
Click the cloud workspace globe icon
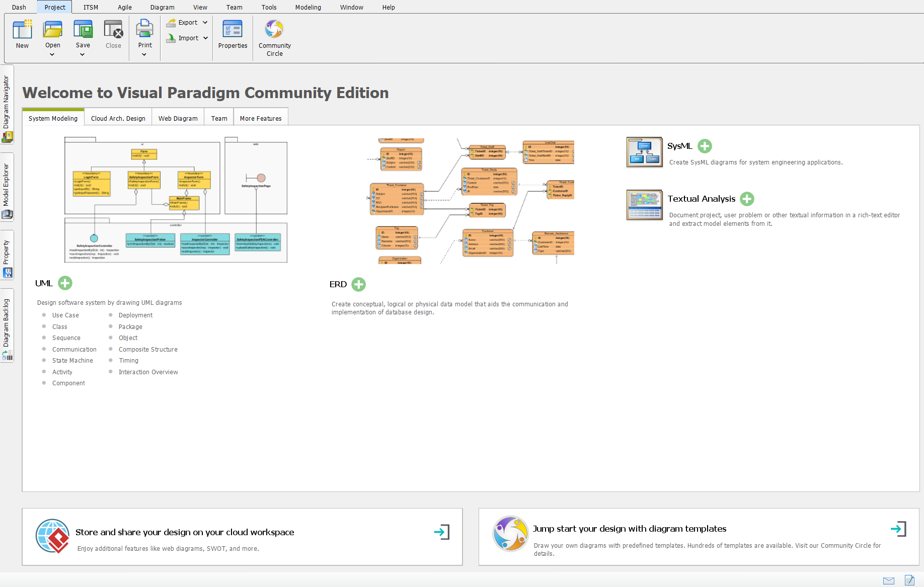pos(53,536)
